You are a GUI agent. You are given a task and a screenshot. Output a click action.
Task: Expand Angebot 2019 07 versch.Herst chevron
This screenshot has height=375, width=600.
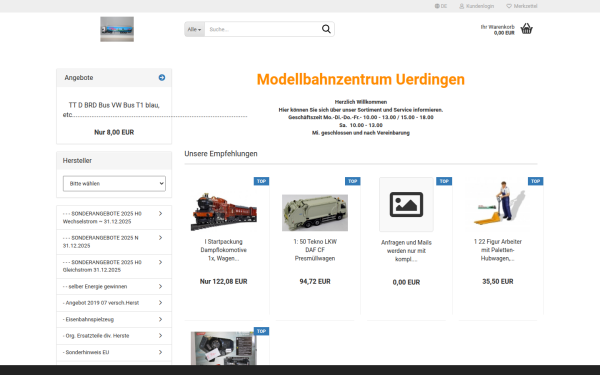point(160,303)
